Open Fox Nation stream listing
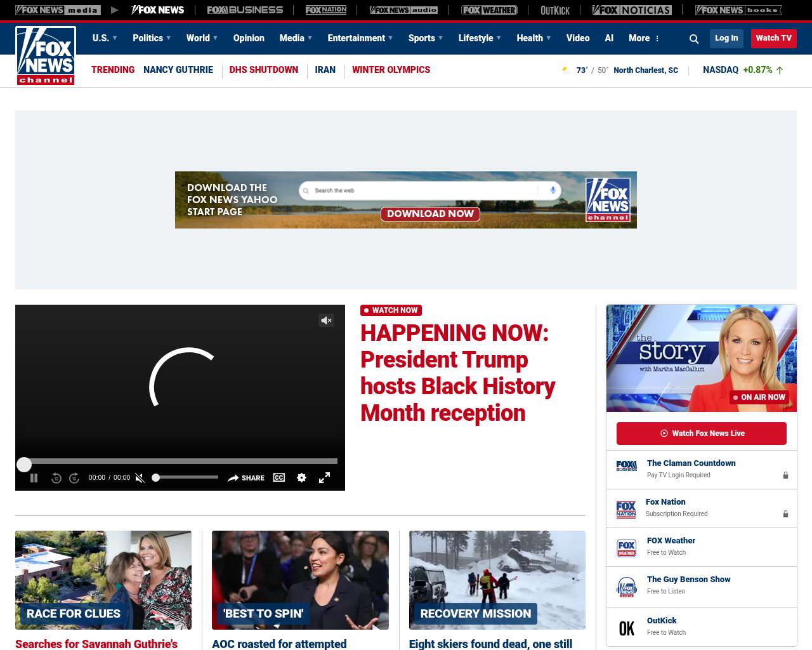Viewport: 812px width, 650px height. (702, 508)
